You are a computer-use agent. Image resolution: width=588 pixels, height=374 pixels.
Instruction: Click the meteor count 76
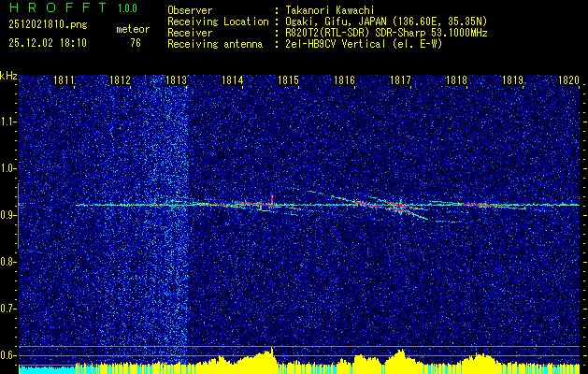click(136, 43)
